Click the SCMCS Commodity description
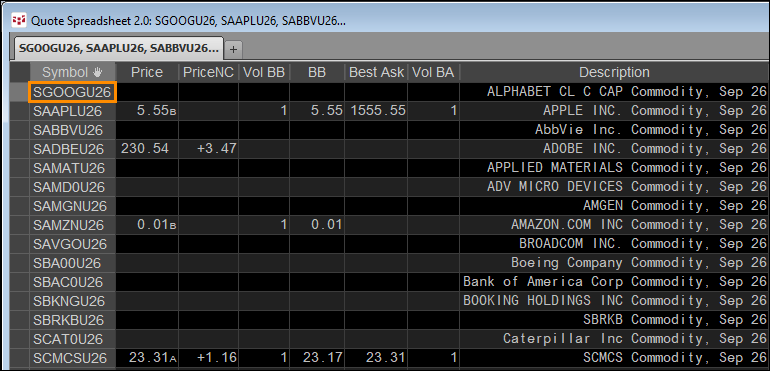The width and height of the screenshot is (770, 371). click(614, 358)
